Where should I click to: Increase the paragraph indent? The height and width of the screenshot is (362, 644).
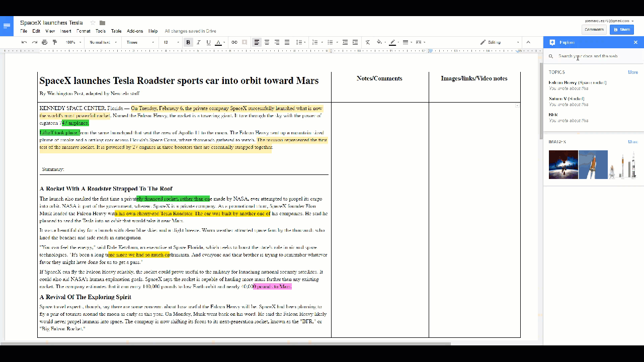[355, 42]
